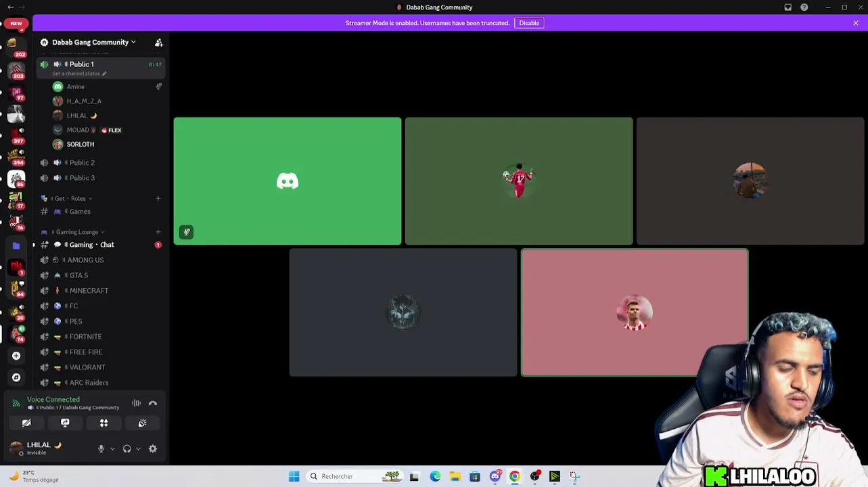Open File Explorer from the taskbar
The height and width of the screenshot is (487, 868).
click(x=455, y=476)
